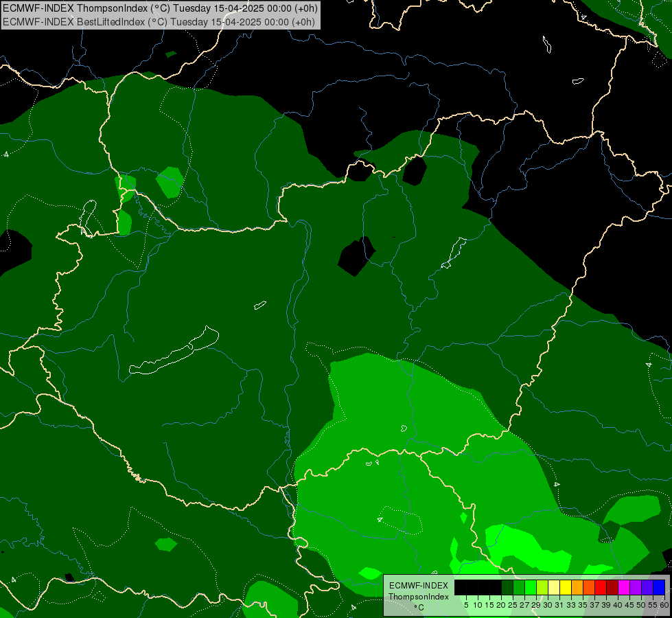672x618 pixels.
Task: Click the bright green 27–29 legend swatch
Action: 531,588
